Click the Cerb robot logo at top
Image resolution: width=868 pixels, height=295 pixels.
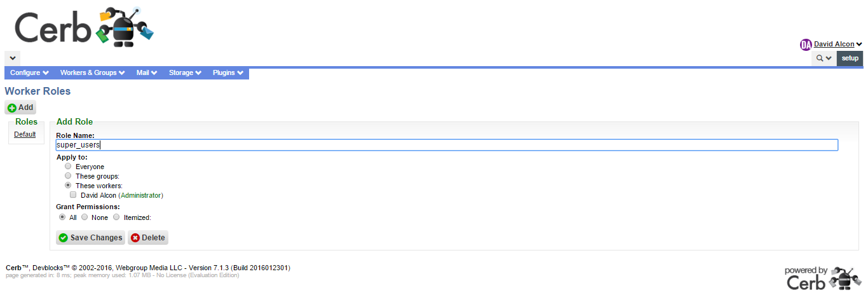[x=85, y=28]
